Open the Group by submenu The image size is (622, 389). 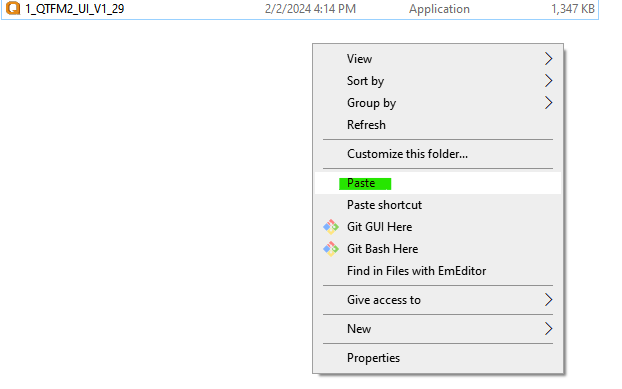pos(438,103)
